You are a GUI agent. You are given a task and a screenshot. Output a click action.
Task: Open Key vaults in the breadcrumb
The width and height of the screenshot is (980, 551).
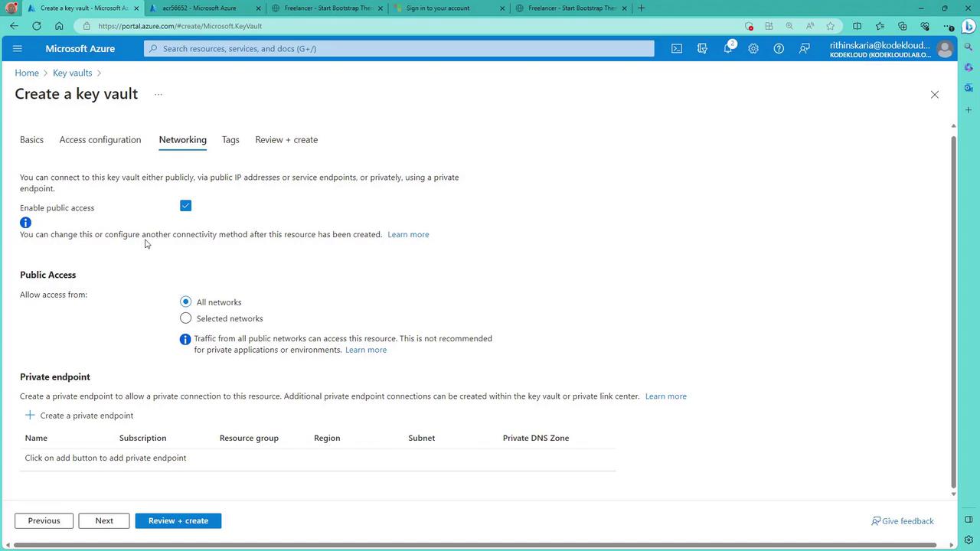coord(73,73)
